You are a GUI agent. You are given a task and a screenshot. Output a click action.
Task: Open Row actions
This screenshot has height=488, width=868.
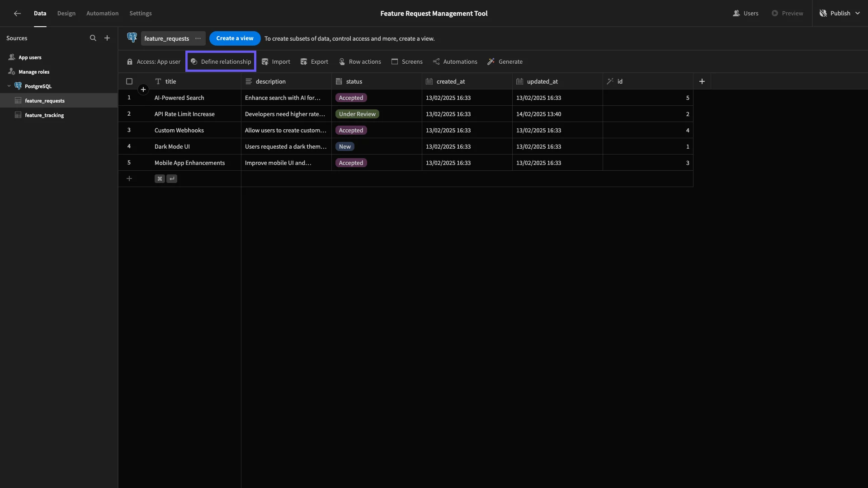pyautogui.click(x=360, y=62)
